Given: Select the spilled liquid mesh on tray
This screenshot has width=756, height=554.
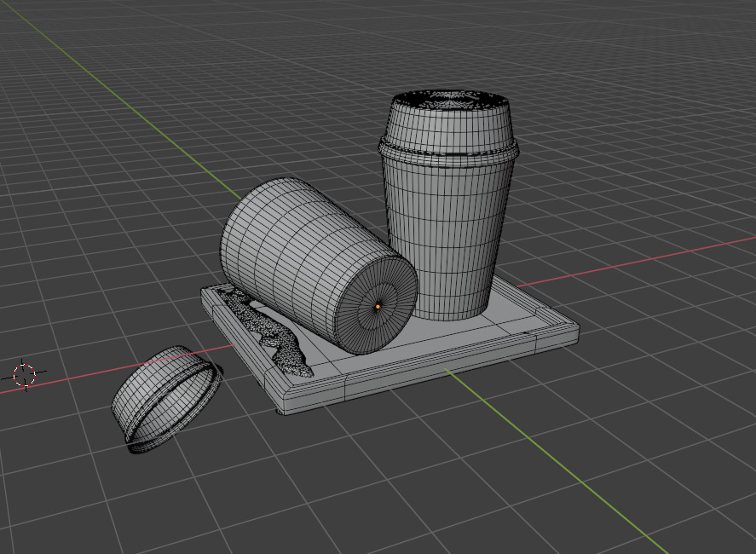Looking at the screenshot, I should click(270, 332).
